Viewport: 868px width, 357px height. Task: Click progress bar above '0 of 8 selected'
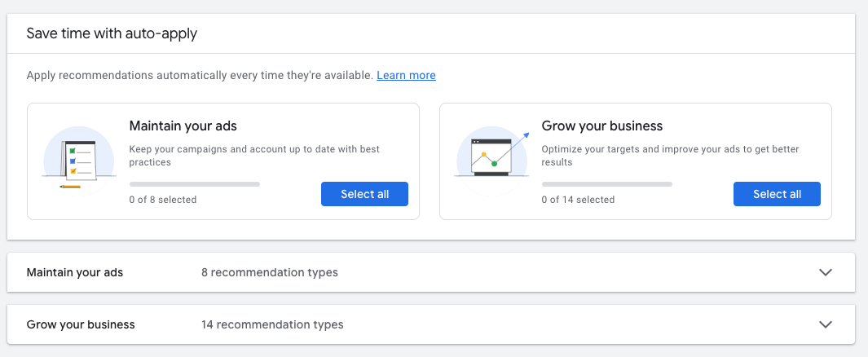click(x=194, y=184)
